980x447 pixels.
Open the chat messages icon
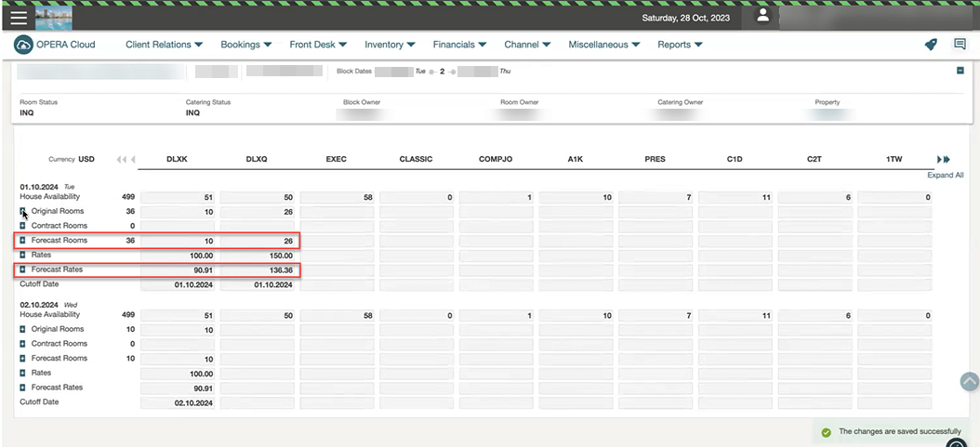[x=960, y=45]
